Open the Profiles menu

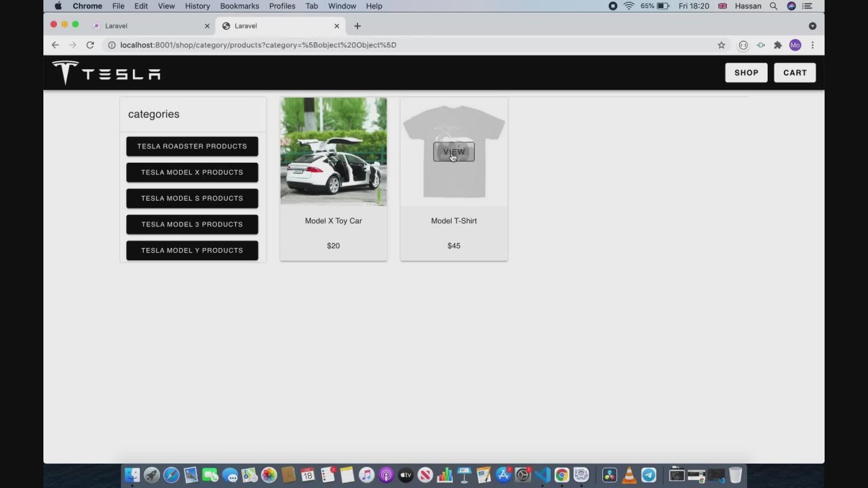[x=282, y=6]
